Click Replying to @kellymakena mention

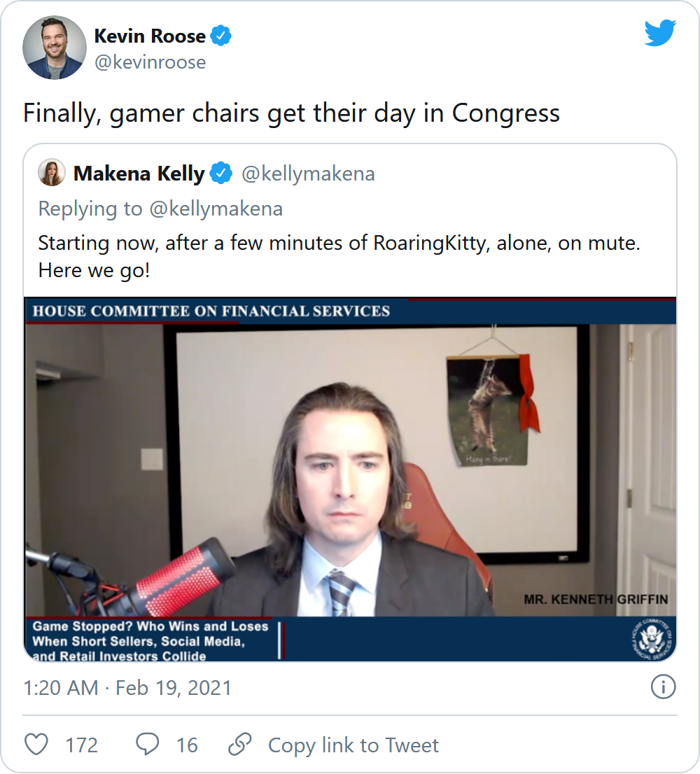coord(216,209)
